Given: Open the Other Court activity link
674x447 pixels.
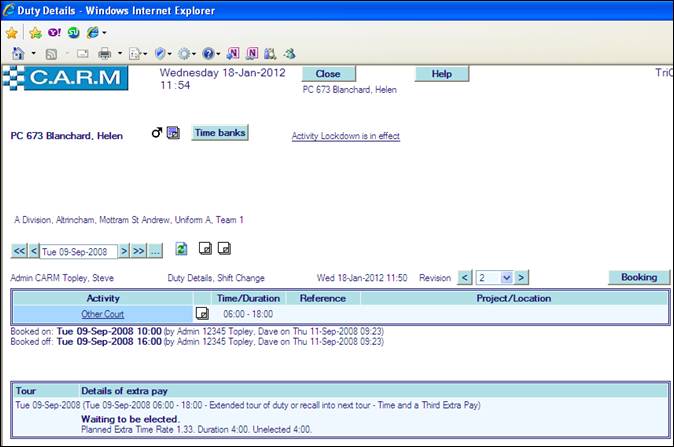Looking at the screenshot, I should tap(101, 314).
